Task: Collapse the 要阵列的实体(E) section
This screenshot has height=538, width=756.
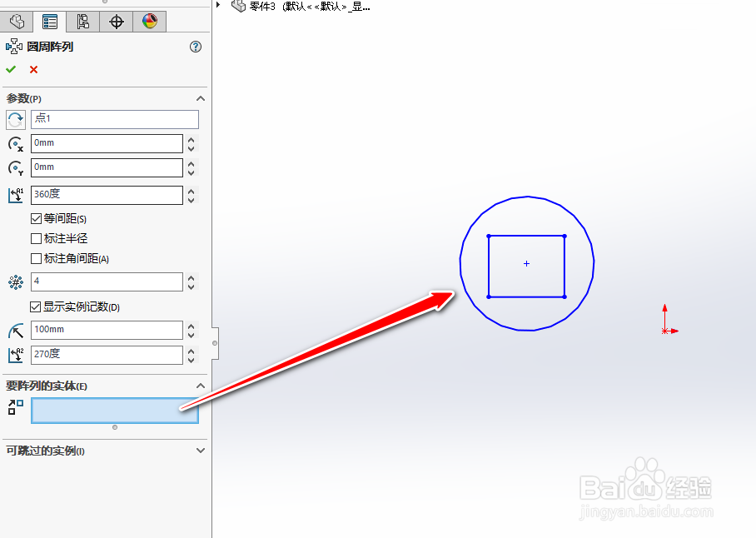Action: [x=200, y=385]
